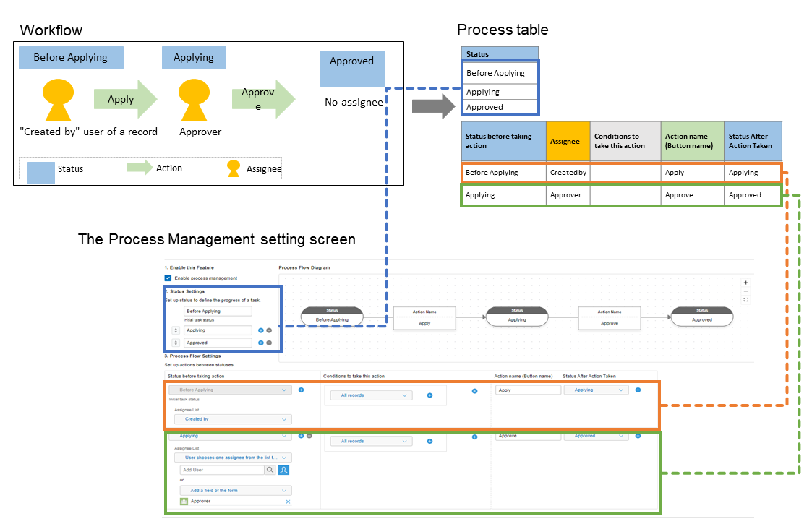Click plus icon next to Before Applying dropdown
812x524 pixels.
(x=301, y=390)
